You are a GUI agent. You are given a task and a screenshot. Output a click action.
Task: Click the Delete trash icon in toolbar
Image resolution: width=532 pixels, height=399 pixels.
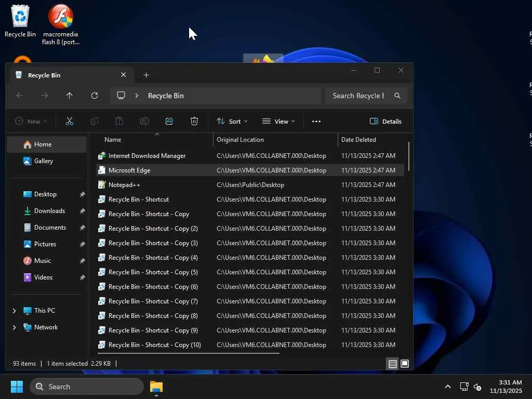point(194,121)
